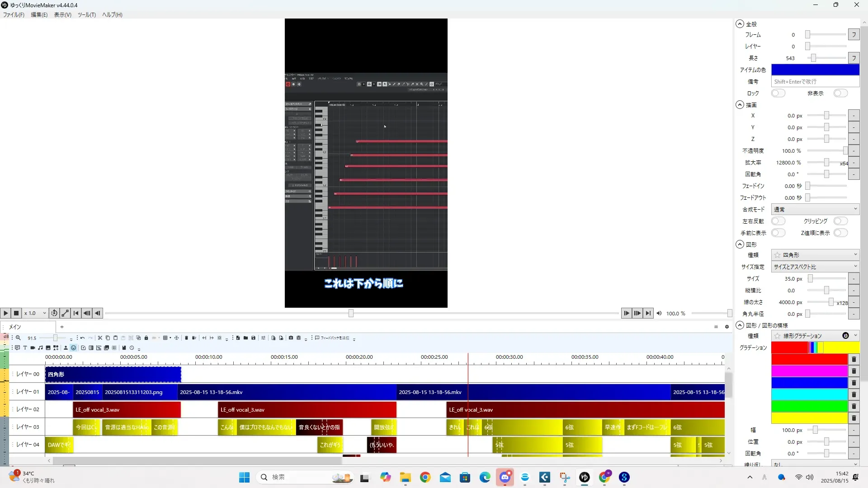Add audio item with music note icon

40,348
